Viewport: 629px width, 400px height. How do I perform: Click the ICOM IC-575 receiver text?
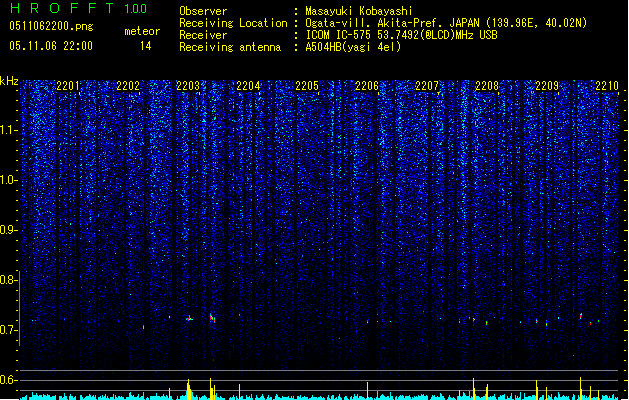coord(401,35)
